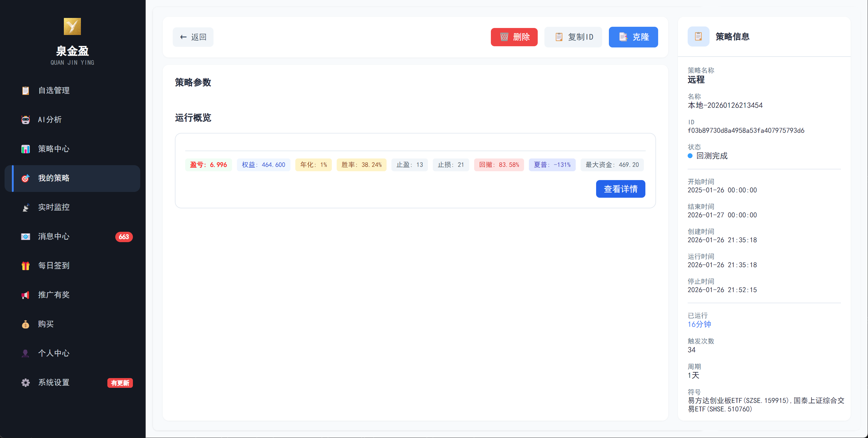This screenshot has width=868, height=438.
Task: Click the envelope icon for 消息中心
Action: point(26,237)
